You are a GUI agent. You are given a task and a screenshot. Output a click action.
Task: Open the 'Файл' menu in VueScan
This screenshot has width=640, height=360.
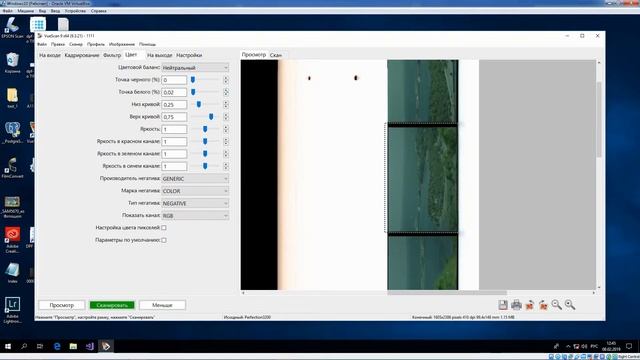click(x=42, y=44)
